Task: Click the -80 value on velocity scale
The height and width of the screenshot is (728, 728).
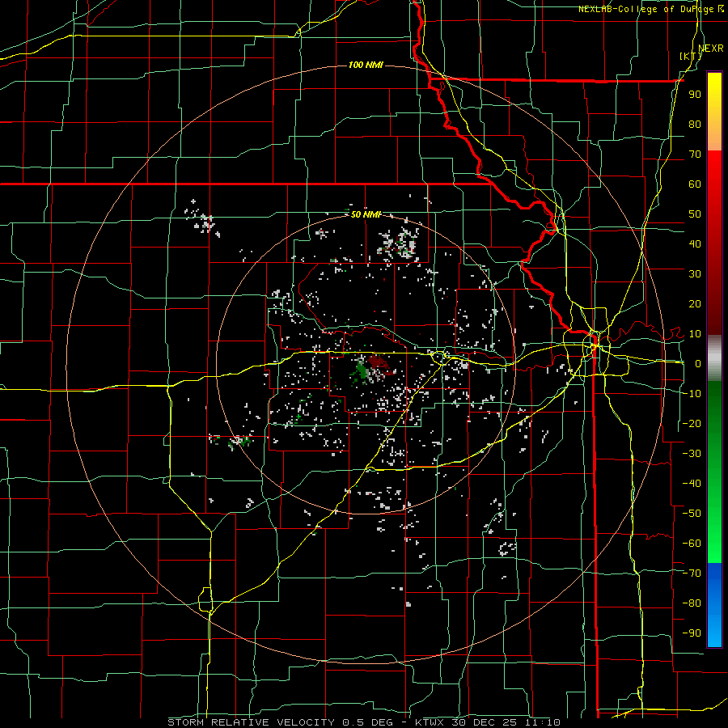Action: click(x=692, y=603)
